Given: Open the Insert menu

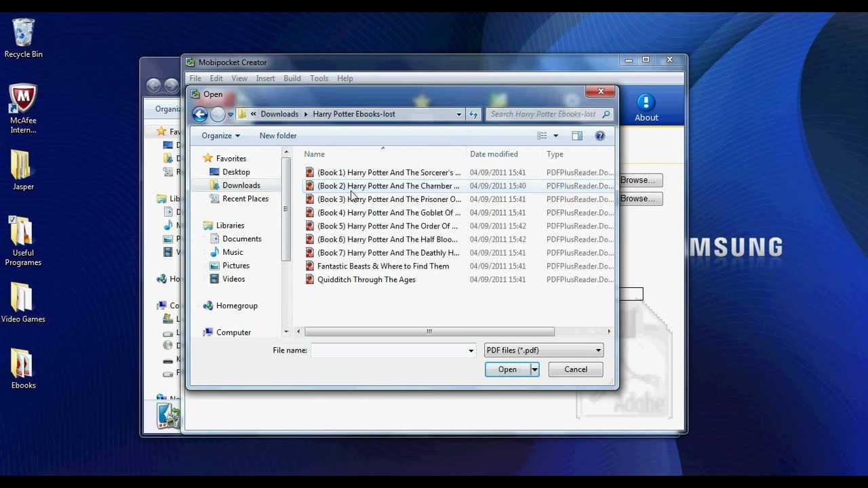Looking at the screenshot, I should point(265,79).
